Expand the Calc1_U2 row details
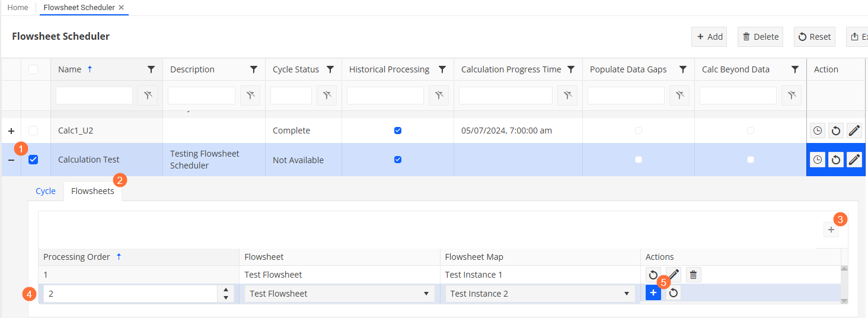Viewport: 868px width, 318px height. pyautogui.click(x=11, y=131)
